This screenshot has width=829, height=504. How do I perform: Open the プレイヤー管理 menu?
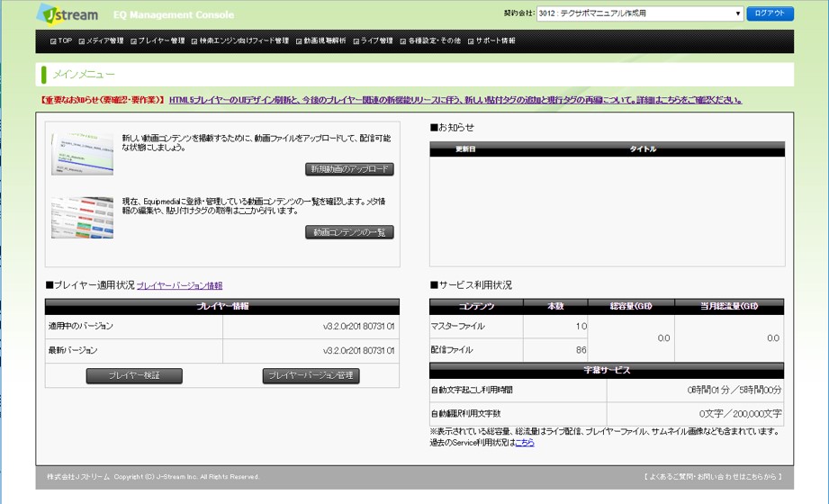(x=161, y=41)
